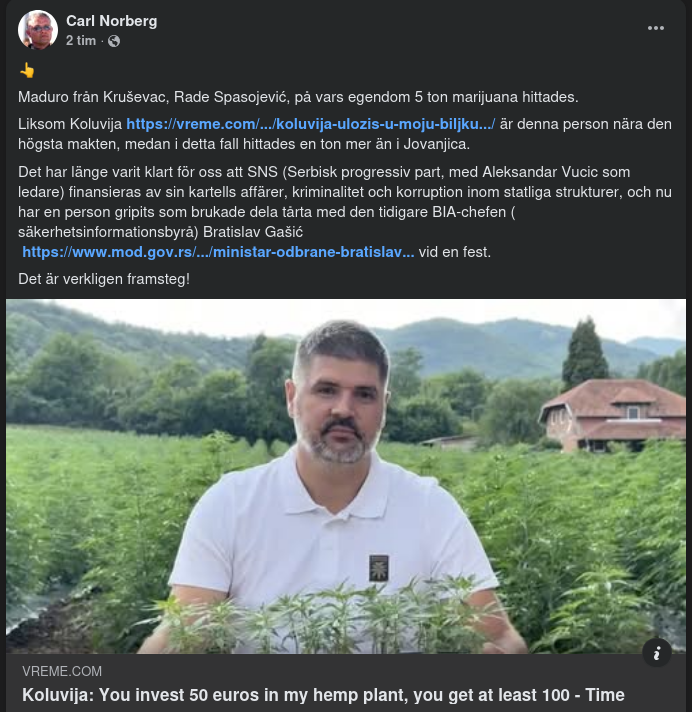Open Carl Norberg's profile picture
Image resolution: width=692 pixels, height=712 pixels.
click(x=38, y=30)
